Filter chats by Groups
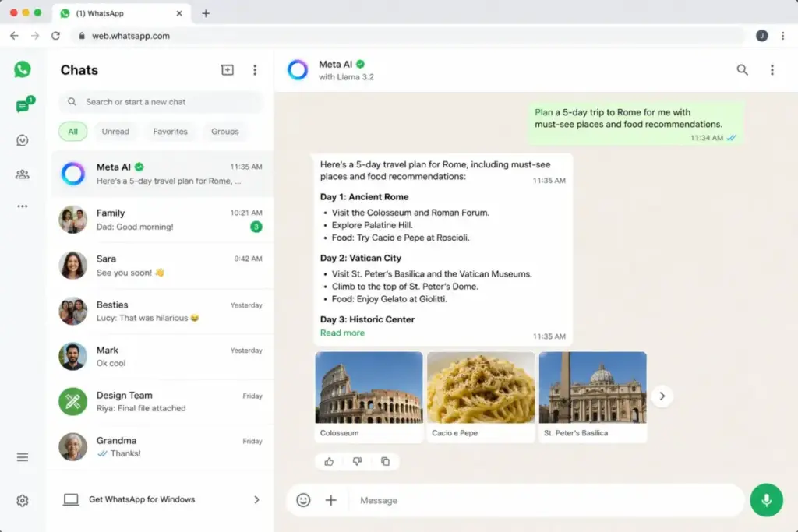 (225, 131)
